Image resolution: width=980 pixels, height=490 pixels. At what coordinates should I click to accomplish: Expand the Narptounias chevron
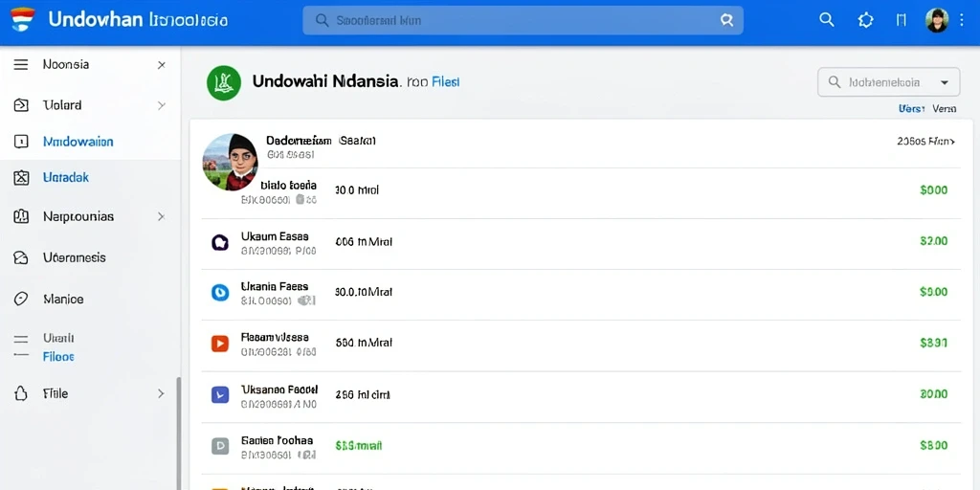point(161,216)
